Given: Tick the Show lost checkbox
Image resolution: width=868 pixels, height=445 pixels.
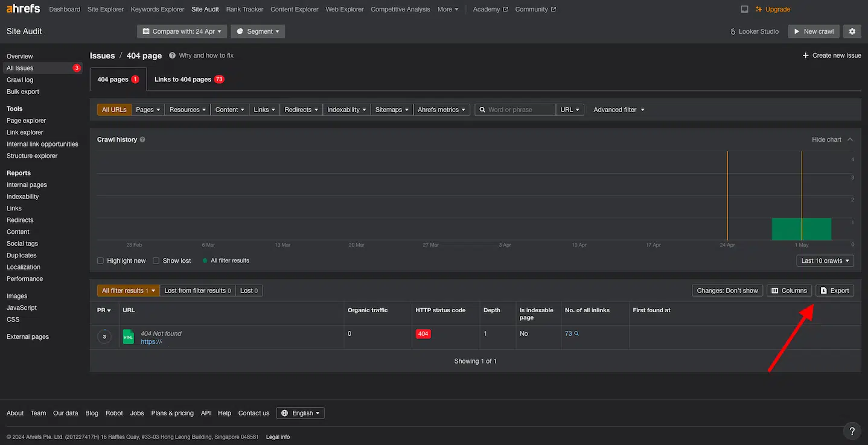Looking at the screenshot, I should [x=156, y=260].
